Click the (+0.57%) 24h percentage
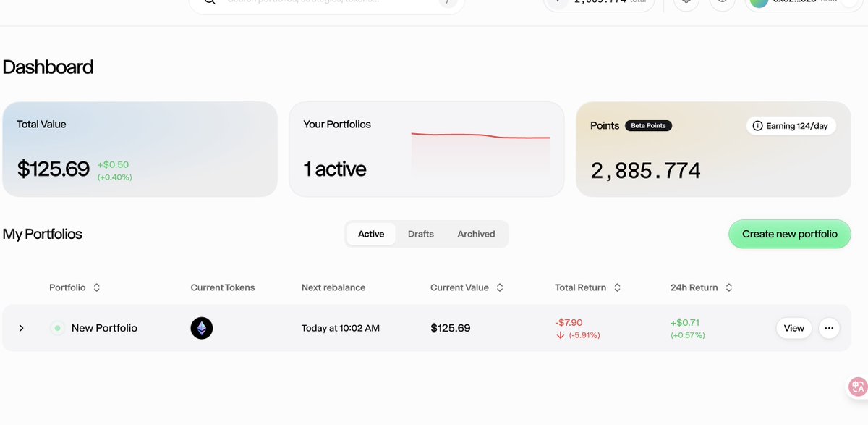This screenshot has width=868, height=425. 688,335
